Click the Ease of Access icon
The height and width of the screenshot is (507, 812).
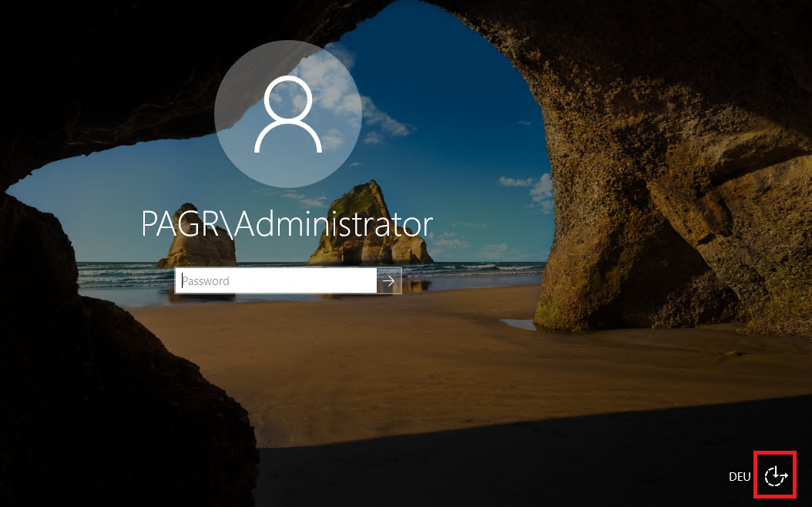777,476
